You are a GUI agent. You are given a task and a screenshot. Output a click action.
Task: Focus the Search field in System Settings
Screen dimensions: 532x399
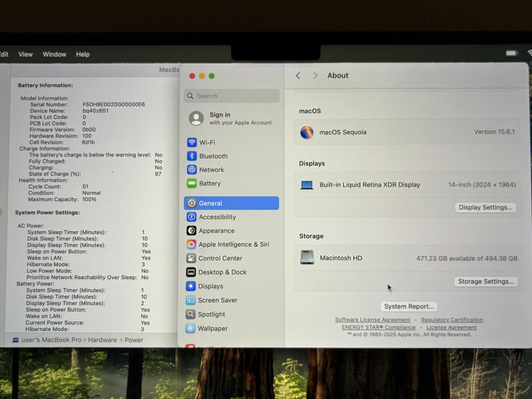(x=232, y=96)
